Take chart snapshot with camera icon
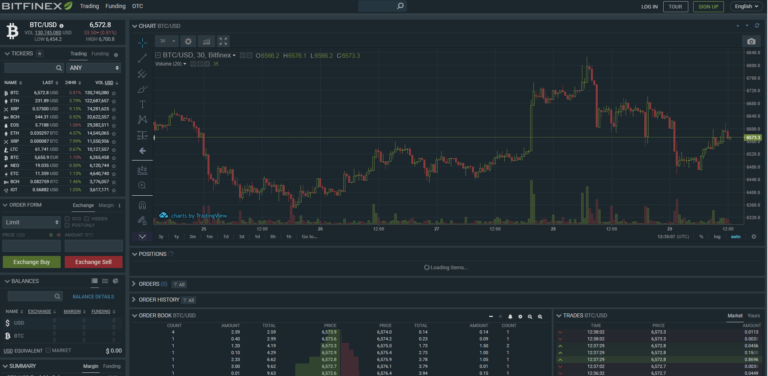 (x=751, y=41)
